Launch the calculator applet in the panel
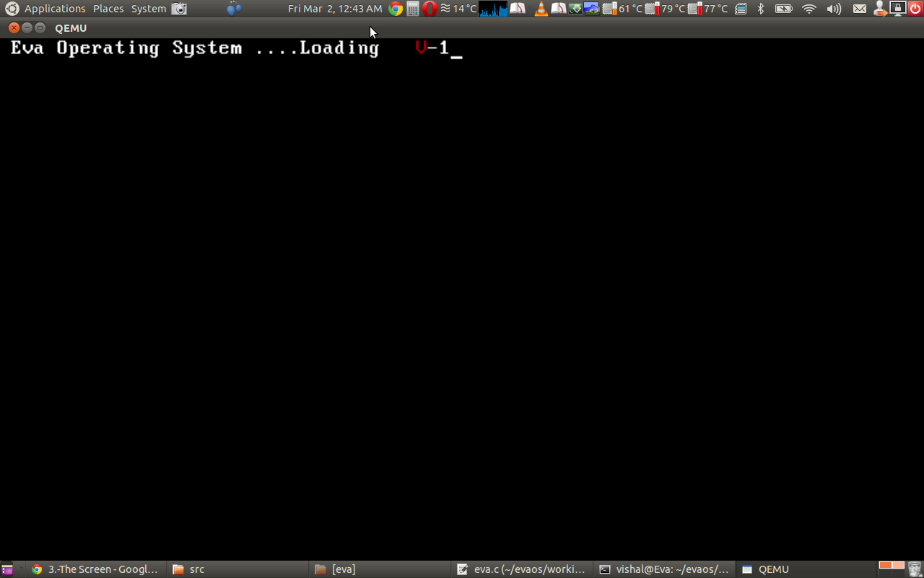This screenshot has width=924, height=578. point(412,9)
